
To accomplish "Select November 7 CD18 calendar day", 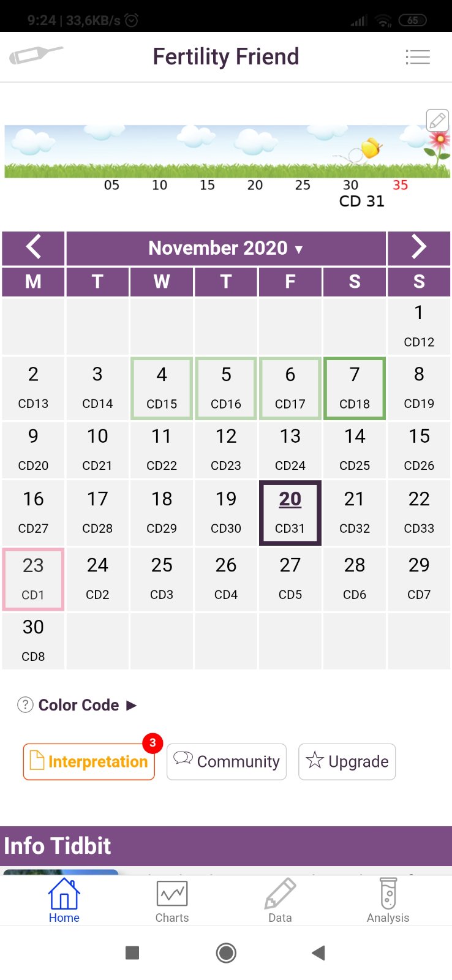I will 355,388.
